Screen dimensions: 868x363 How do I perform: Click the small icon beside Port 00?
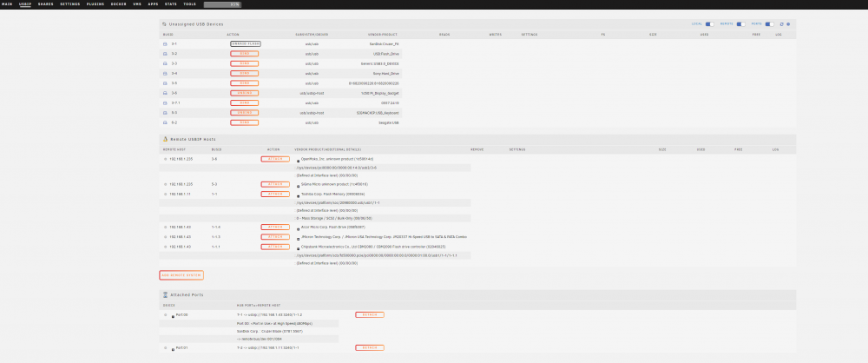173,316
